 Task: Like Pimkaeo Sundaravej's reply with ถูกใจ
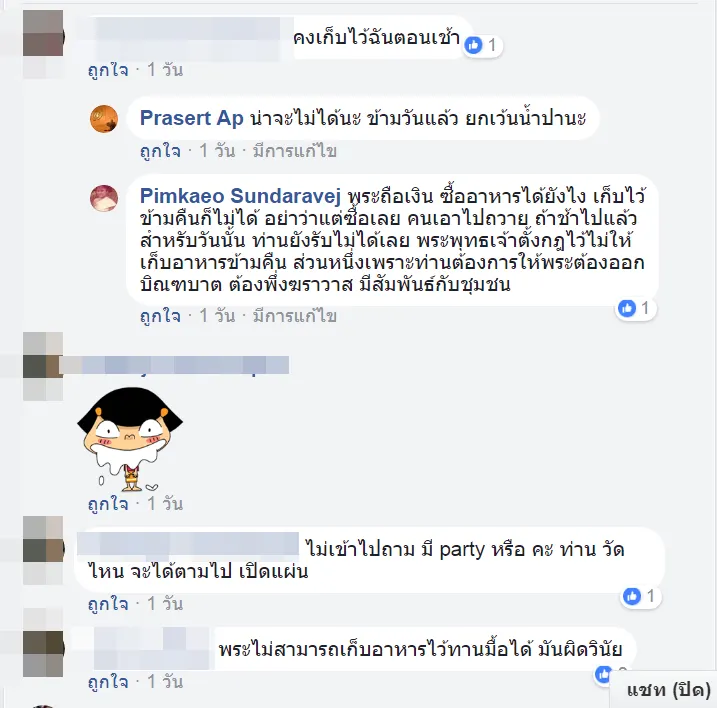[160, 316]
